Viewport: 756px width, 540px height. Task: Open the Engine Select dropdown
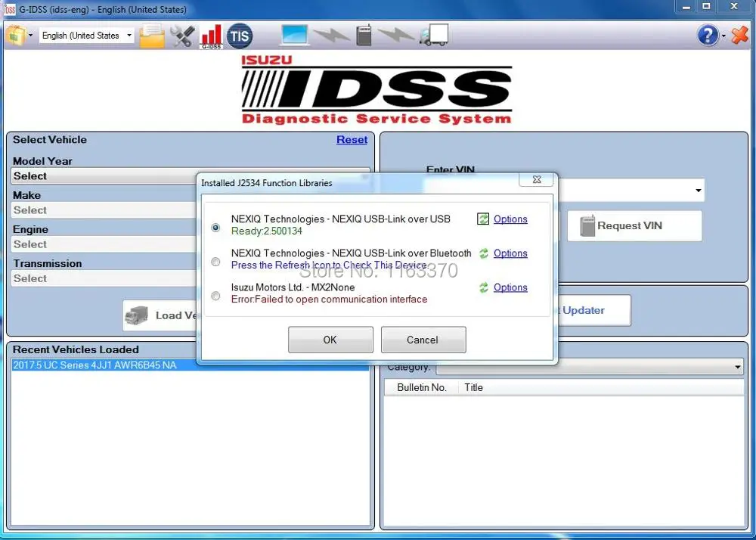click(x=104, y=244)
